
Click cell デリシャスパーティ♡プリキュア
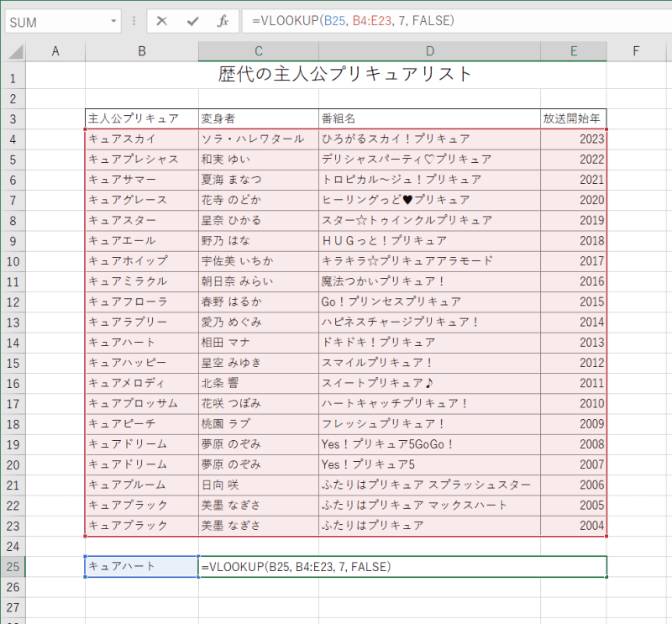point(429,160)
